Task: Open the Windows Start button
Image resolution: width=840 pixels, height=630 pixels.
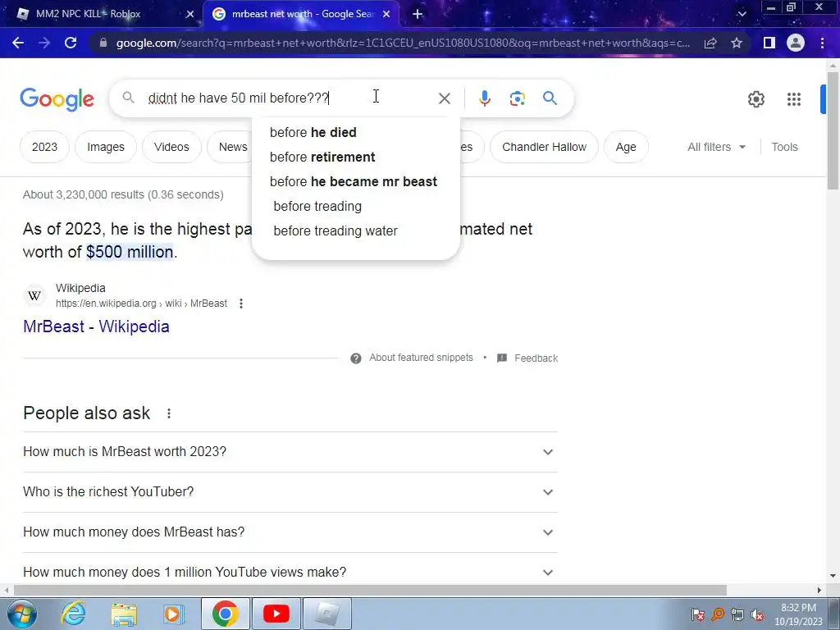Action: coord(21,614)
